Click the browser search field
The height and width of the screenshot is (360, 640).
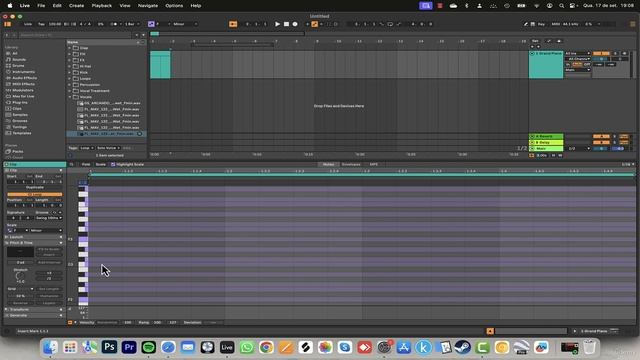76,35
